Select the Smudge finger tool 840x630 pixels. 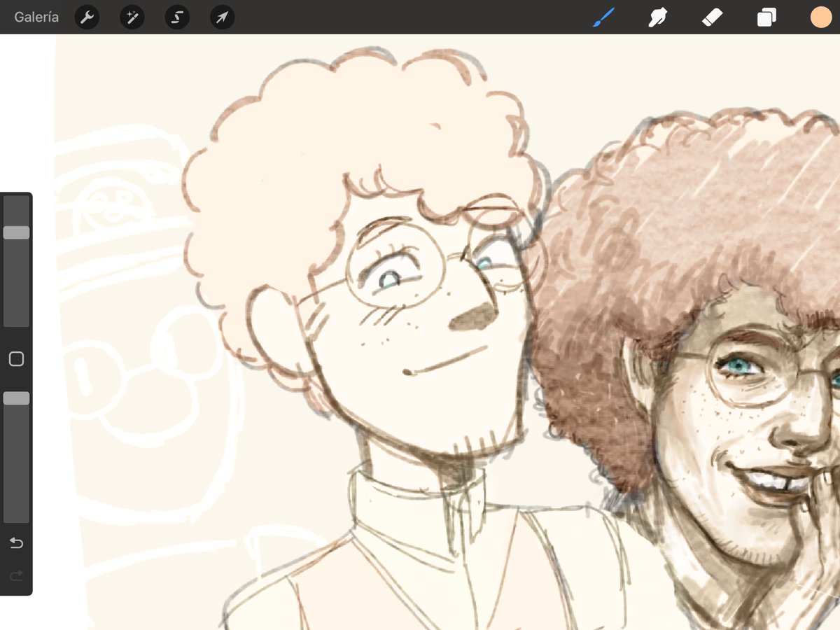[x=657, y=17]
